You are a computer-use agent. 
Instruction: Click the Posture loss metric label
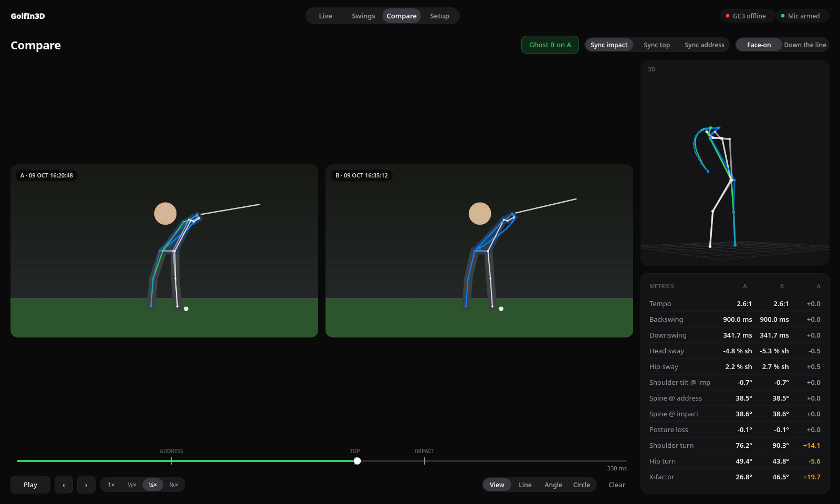click(669, 429)
